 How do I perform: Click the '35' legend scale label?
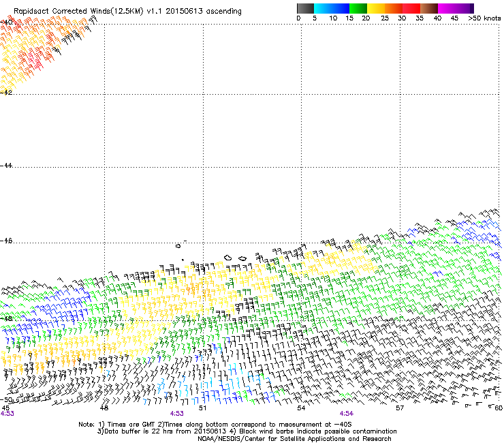(x=420, y=18)
